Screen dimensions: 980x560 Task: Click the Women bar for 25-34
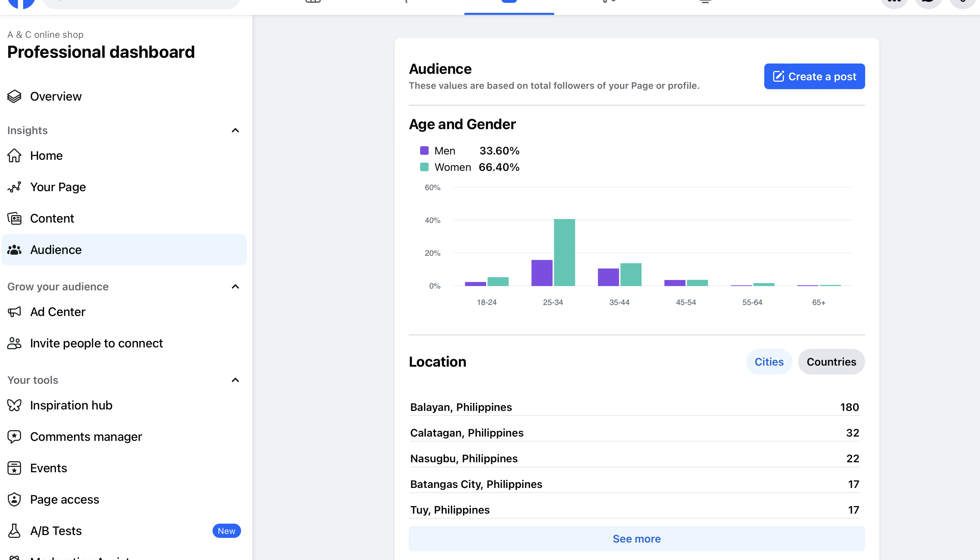click(564, 252)
